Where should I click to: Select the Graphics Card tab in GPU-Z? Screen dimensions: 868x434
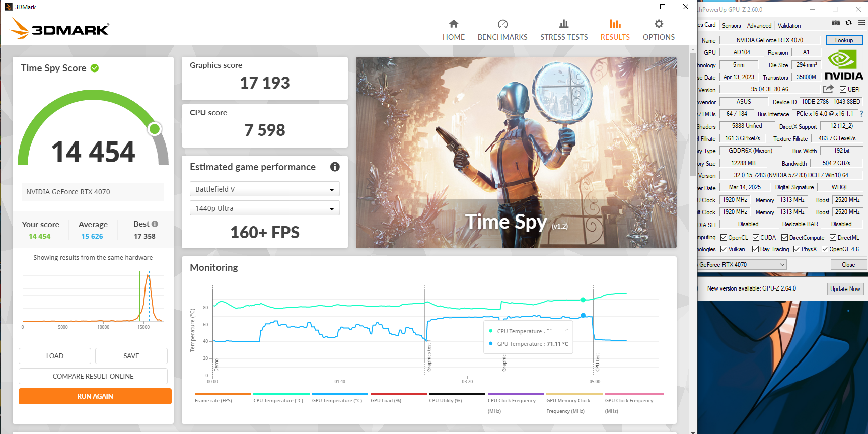pos(707,25)
